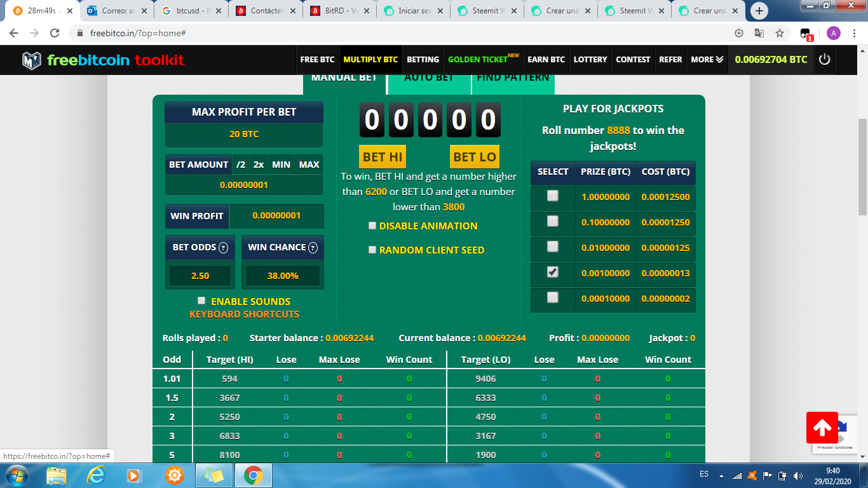Open the Action Center flag icon
Image resolution: width=868 pixels, height=488 pixels.
point(768,475)
